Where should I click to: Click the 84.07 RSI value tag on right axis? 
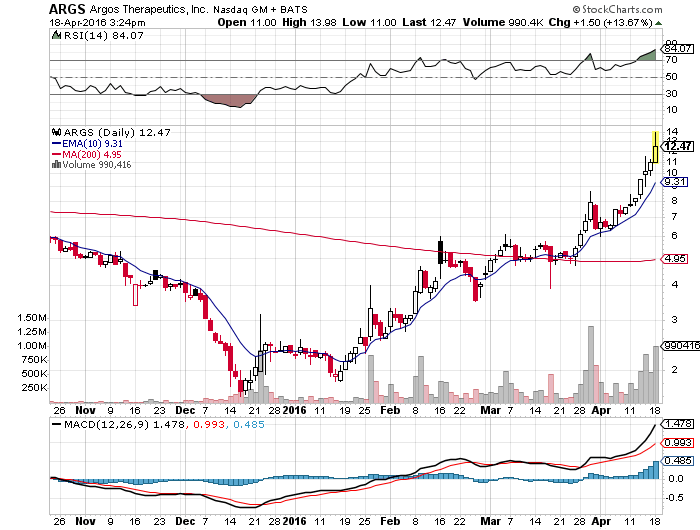coord(678,49)
